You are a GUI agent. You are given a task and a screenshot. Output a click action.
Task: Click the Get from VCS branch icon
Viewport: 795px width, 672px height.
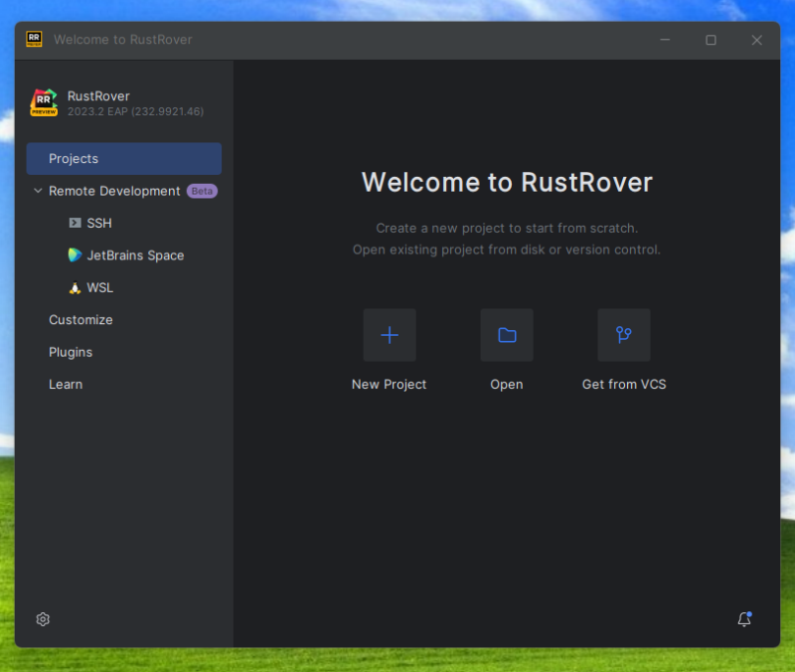pos(624,335)
